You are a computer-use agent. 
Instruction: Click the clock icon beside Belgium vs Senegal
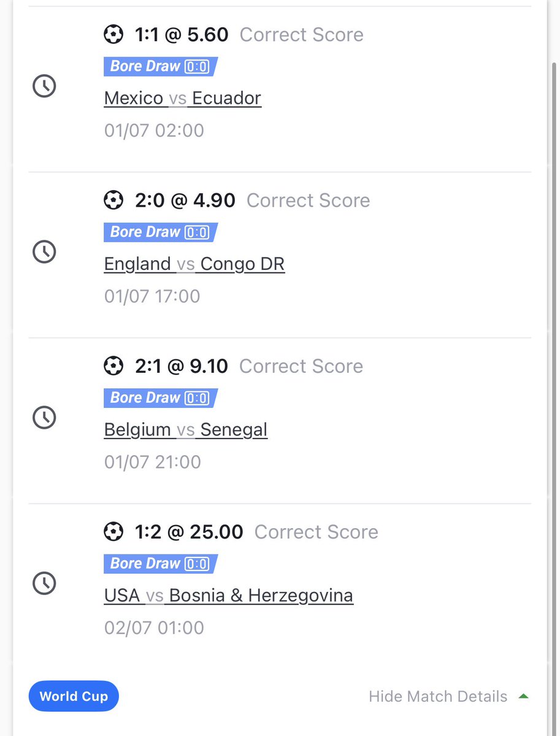(44, 417)
